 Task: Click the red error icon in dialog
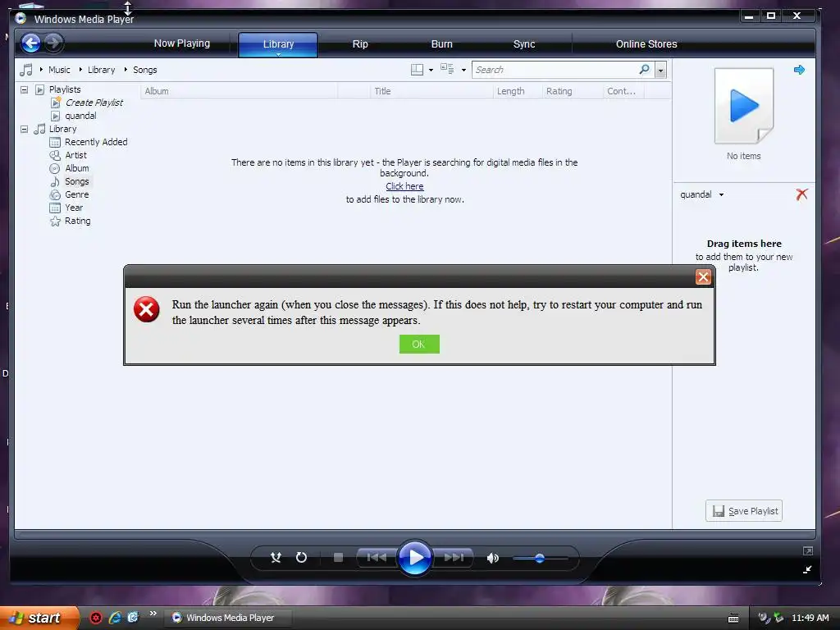coord(146,309)
